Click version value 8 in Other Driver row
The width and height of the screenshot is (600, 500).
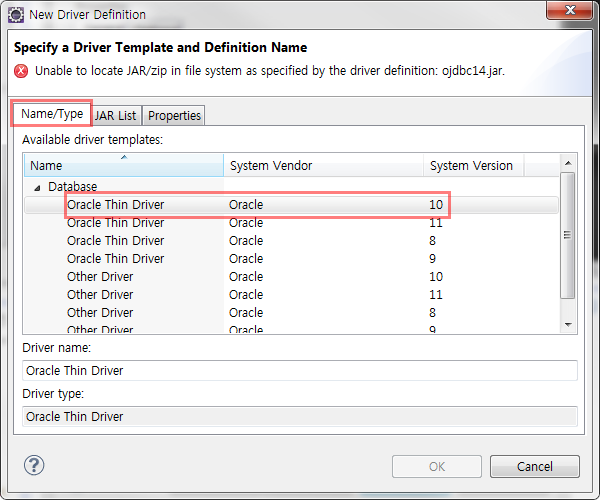432,313
